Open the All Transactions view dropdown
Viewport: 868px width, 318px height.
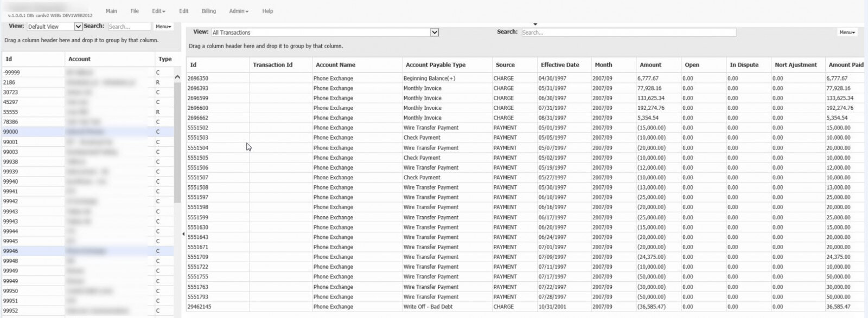click(x=324, y=33)
